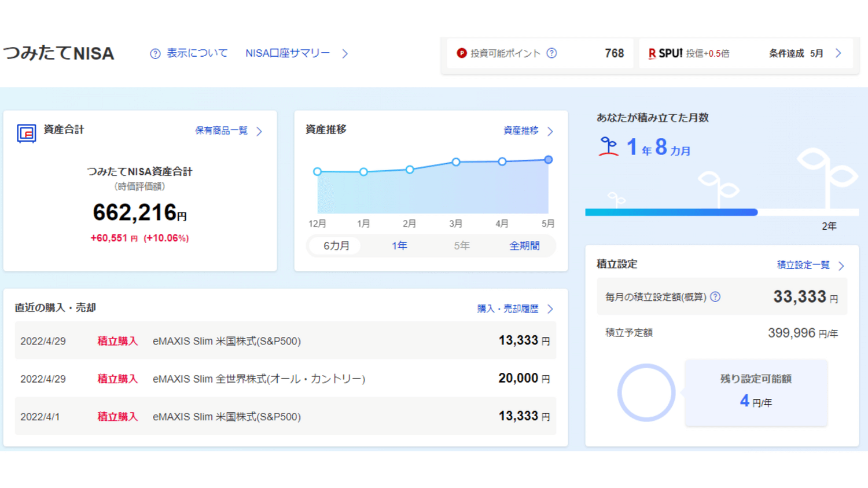Viewport: 868px width, 488px height.
Task: Click the つみたてNISA page title
Action: [x=58, y=53]
